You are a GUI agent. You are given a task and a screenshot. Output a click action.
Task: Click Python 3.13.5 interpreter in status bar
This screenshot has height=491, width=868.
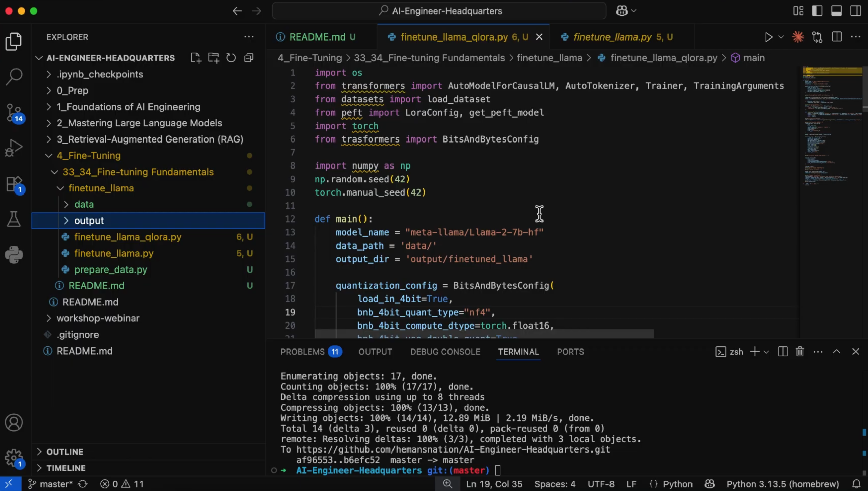(x=782, y=484)
